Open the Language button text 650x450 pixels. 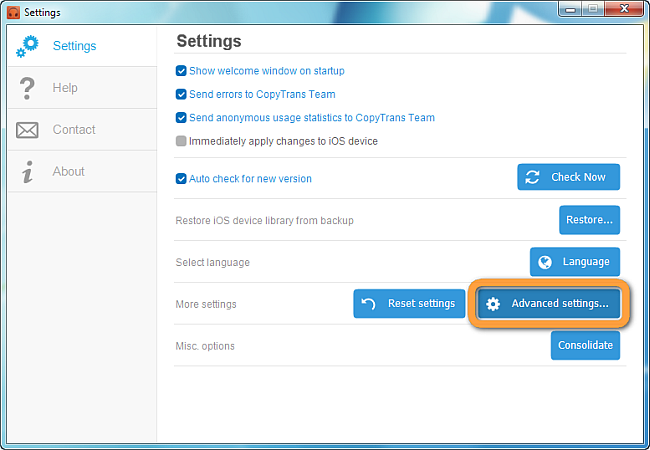point(586,262)
